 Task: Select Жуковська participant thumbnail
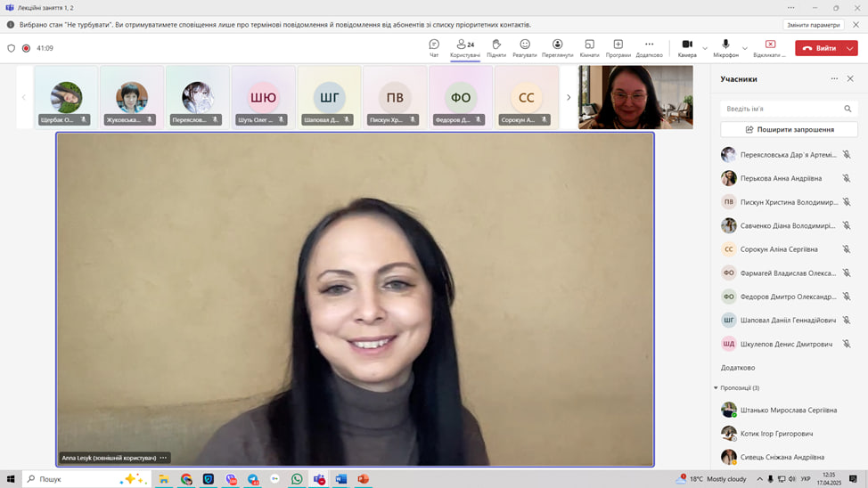point(132,97)
